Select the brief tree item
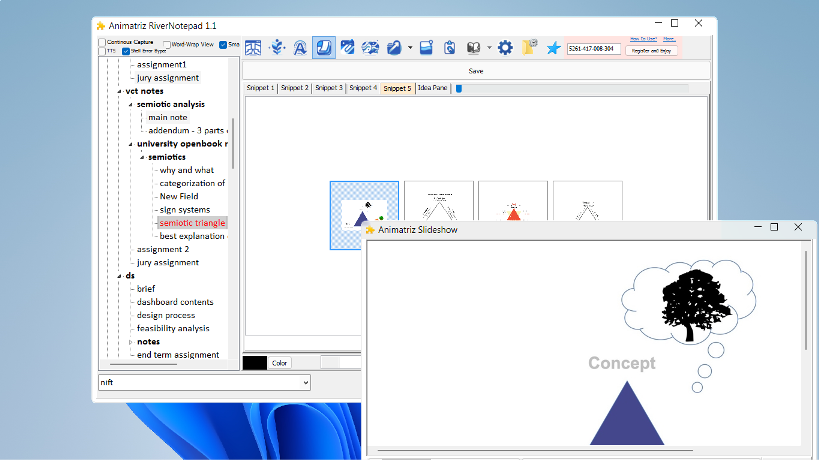The width and height of the screenshot is (819, 460). click(146, 289)
